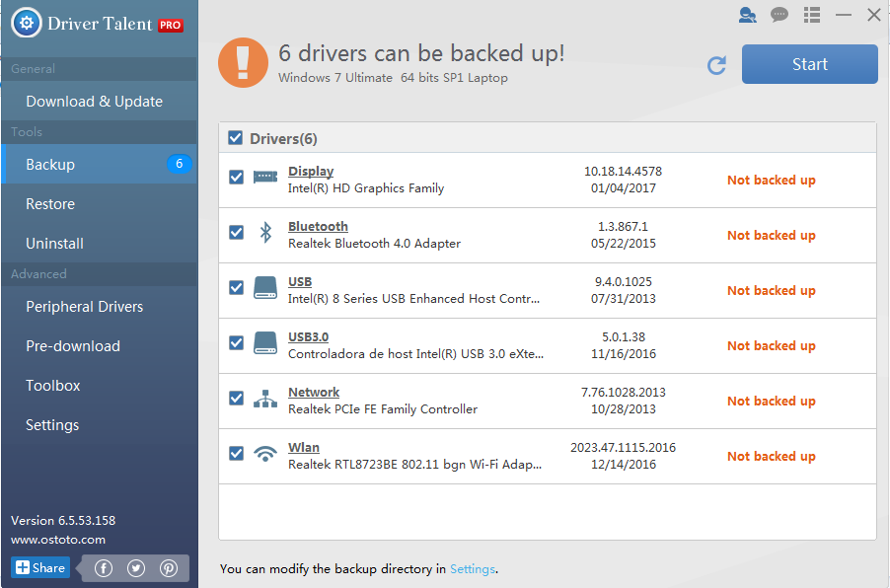Click the Display driver name link

coord(311,171)
